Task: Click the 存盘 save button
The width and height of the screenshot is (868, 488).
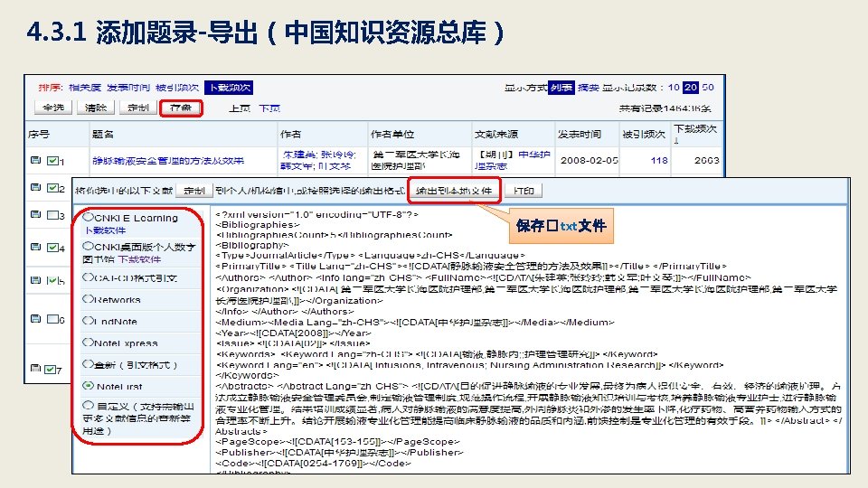Action: pyautogui.click(x=181, y=108)
